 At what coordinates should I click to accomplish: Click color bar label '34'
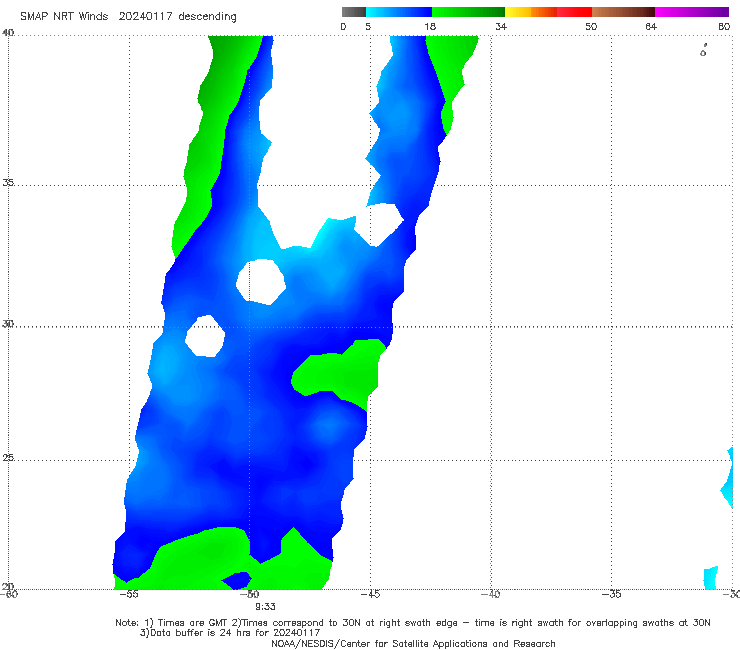click(501, 26)
